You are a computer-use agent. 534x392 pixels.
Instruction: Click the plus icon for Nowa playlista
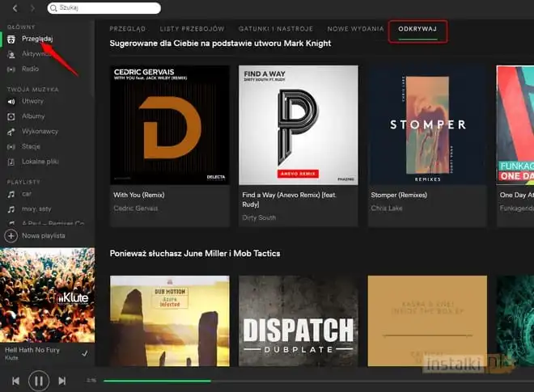(x=11, y=236)
